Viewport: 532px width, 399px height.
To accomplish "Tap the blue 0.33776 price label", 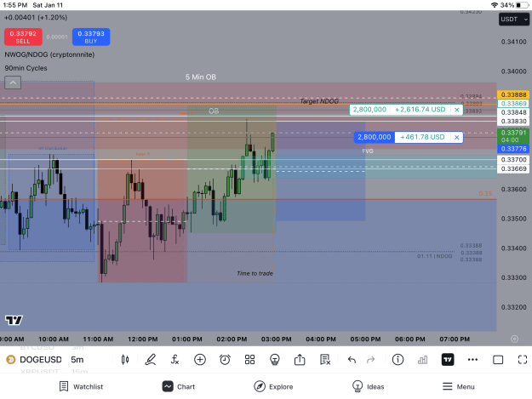I will (x=513, y=149).
